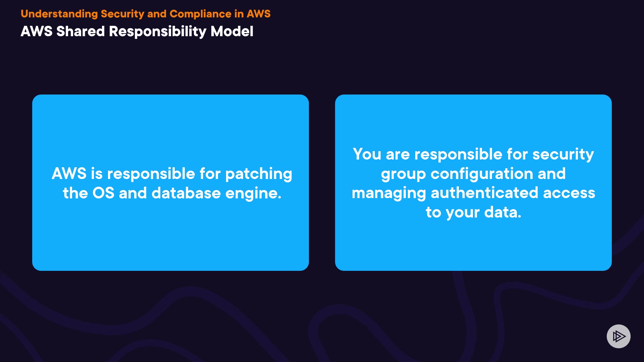Image resolution: width=644 pixels, height=362 pixels.
Task: Click the word 'database' in the left card
Action: [186, 193]
